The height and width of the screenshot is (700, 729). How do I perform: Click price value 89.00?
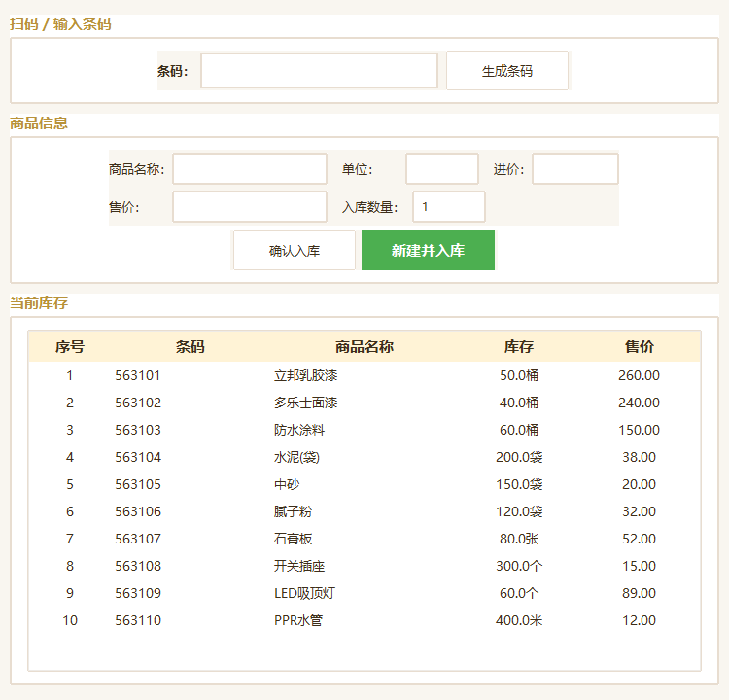pos(640,593)
